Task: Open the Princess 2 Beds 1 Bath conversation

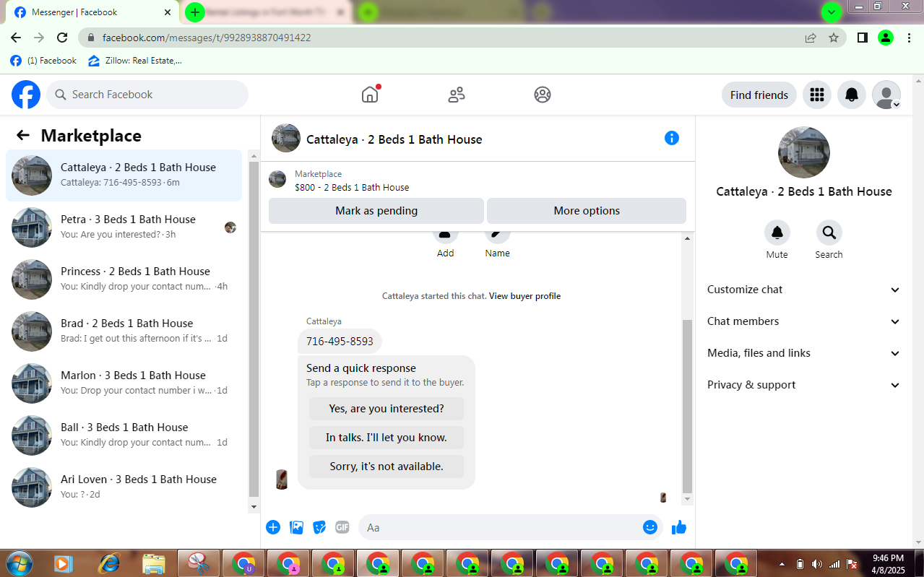Action: click(124, 279)
